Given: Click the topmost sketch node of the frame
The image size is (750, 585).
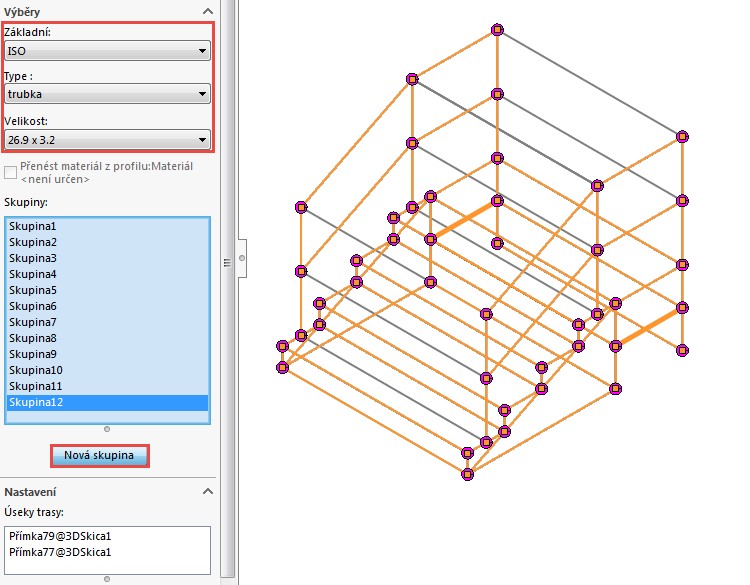Looking at the screenshot, I should tap(497, 30).
